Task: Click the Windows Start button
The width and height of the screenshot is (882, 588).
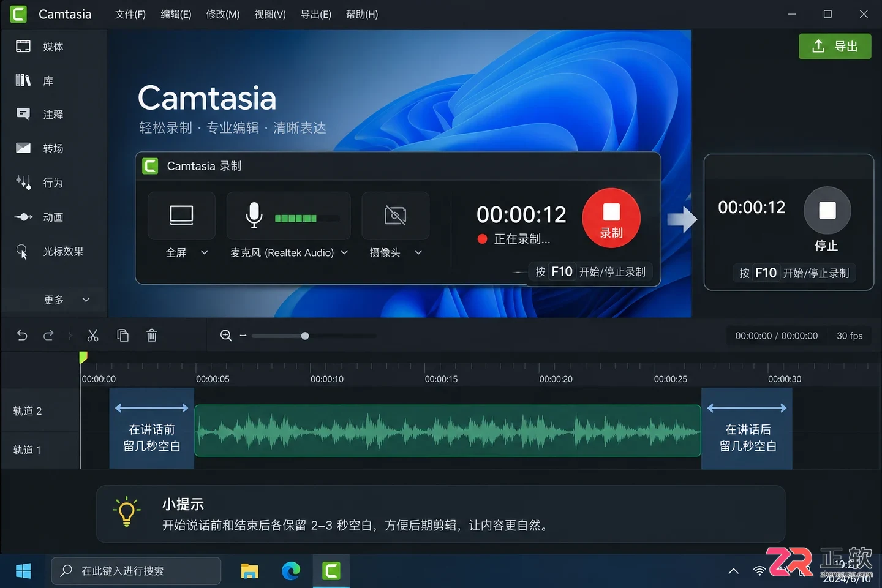Action: [23, 571]
